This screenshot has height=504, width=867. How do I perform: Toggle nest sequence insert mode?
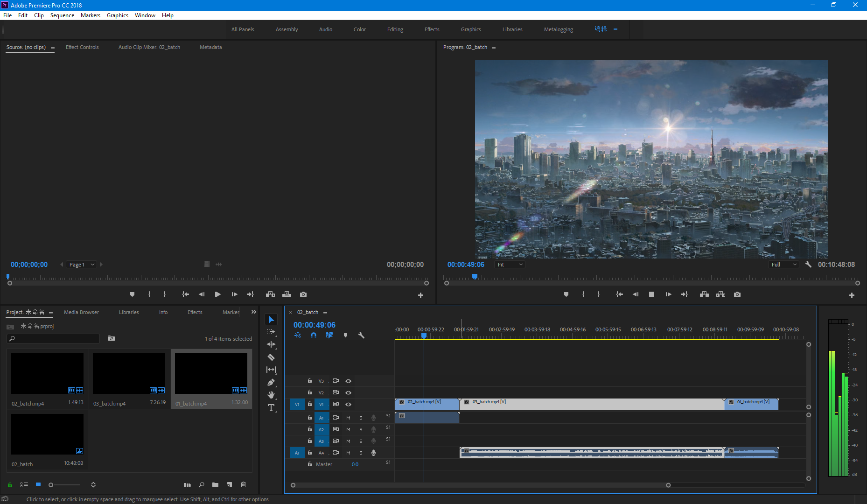point(298,335)
